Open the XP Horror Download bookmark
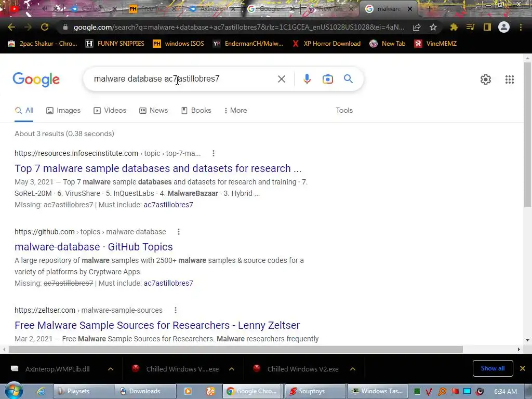Image resolution: width=532 pixels, height=399 pixels. tap(326, 44)
